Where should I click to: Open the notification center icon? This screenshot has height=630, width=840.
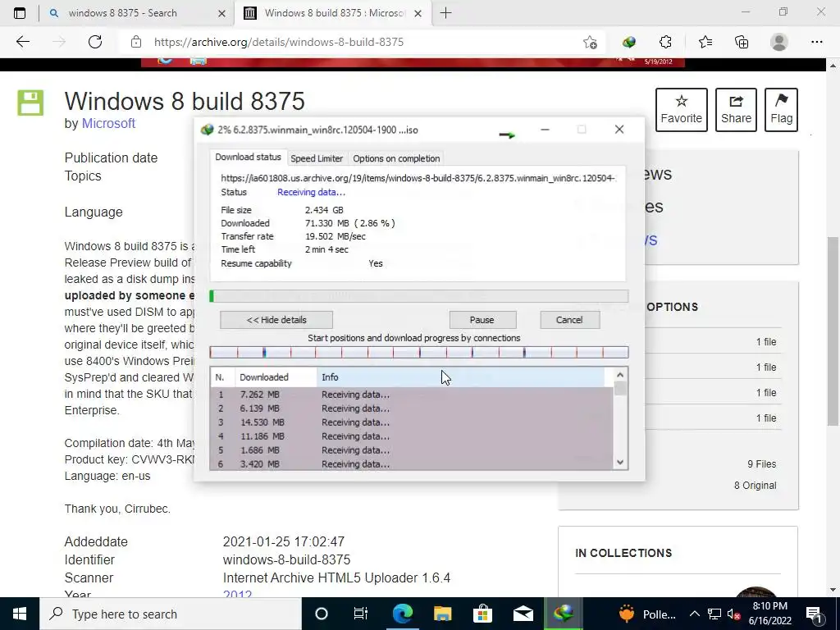coord(814,614)
